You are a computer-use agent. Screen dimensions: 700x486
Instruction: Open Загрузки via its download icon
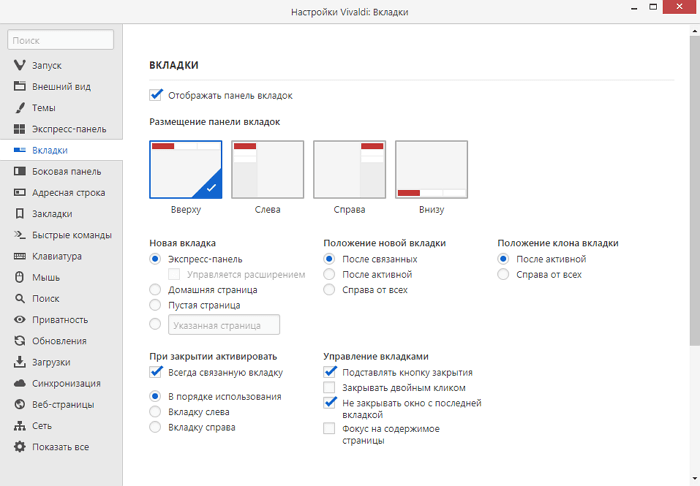pyautogui.click(x=19, y=362)
